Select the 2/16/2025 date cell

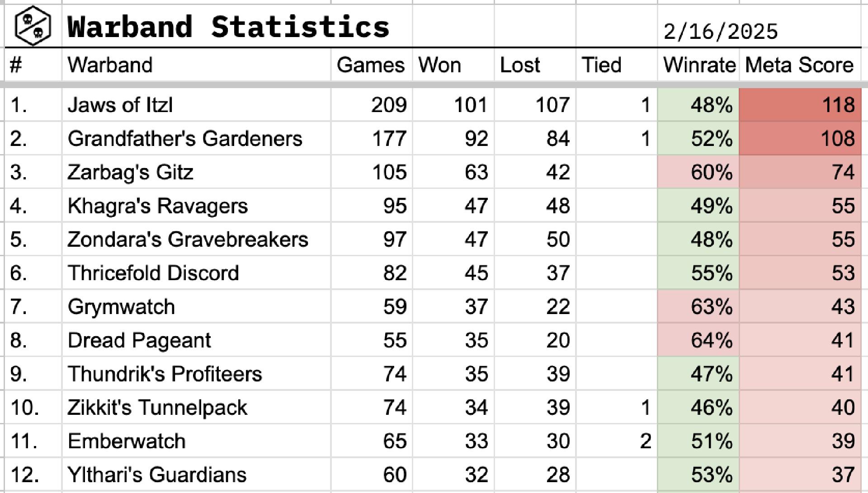pos(720,32)
